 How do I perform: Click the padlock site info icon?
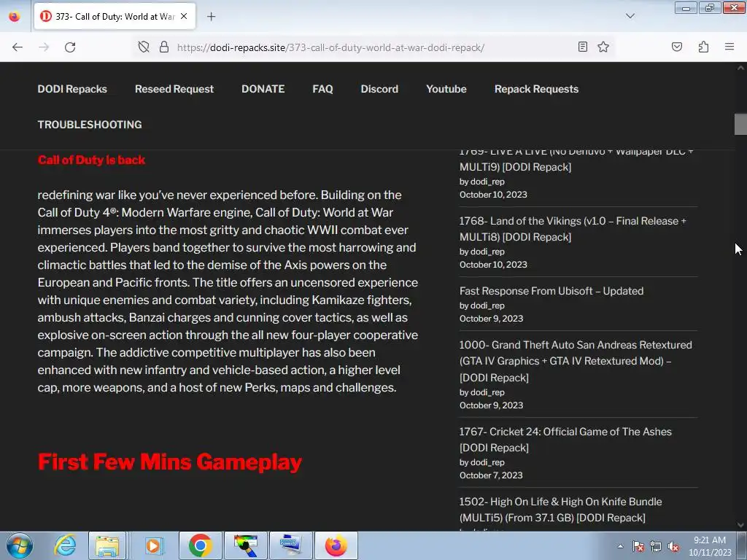click(164, 47)
